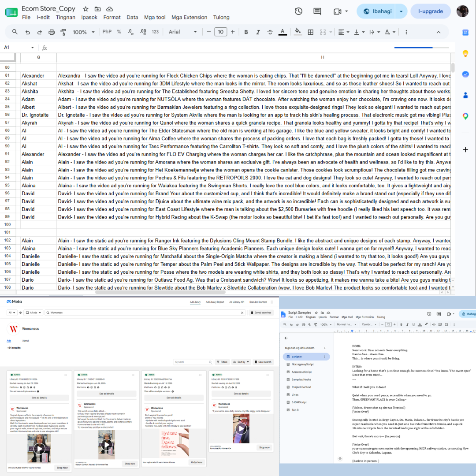Play the first Womaness ad video

(x=39, y=448)
